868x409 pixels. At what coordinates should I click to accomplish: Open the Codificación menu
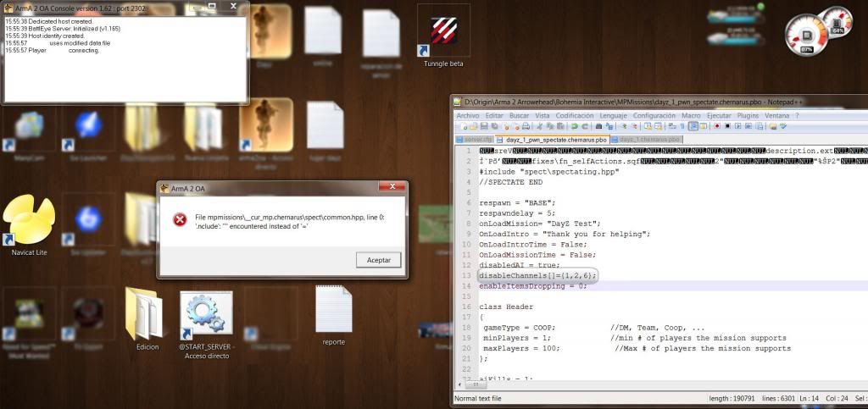click(x=575, y=115)
